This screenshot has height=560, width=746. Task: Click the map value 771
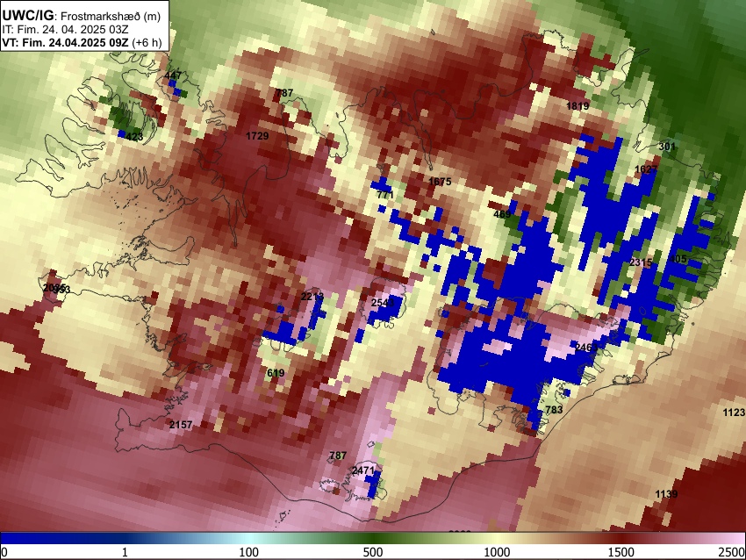(385, 195)
